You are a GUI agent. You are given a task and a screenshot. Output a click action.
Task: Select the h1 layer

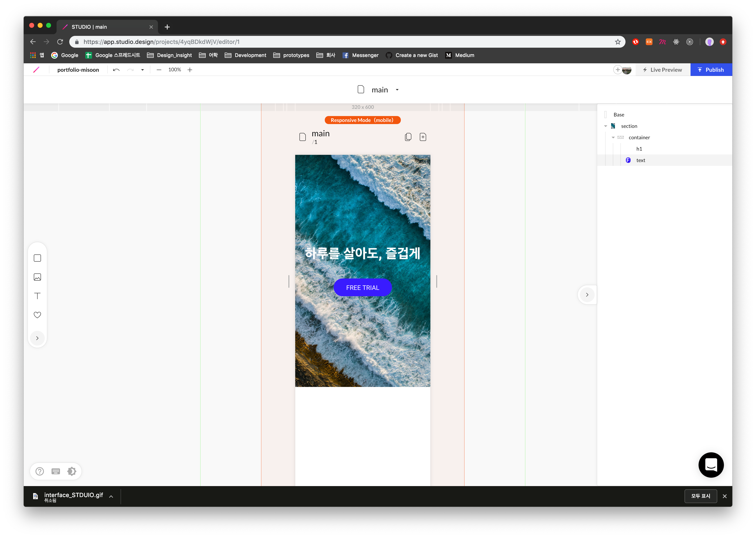[x=665, y=149]
